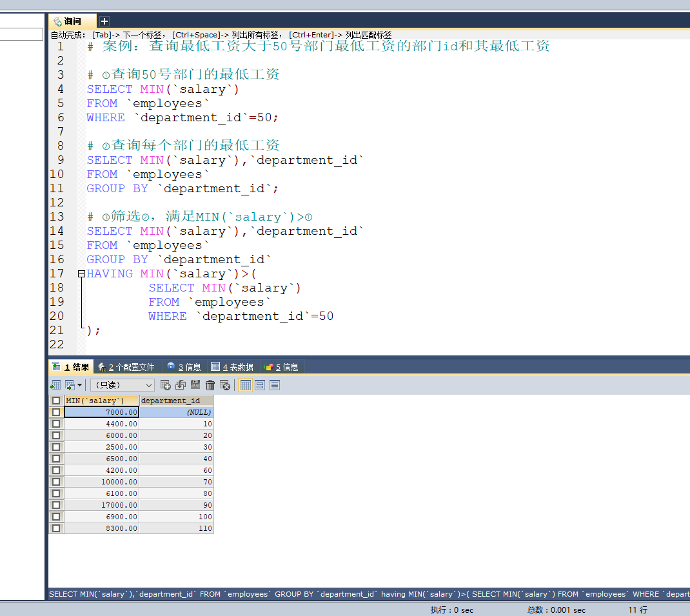Check the row for department 60
Screen dimensions: 690x616
point(56,470)
